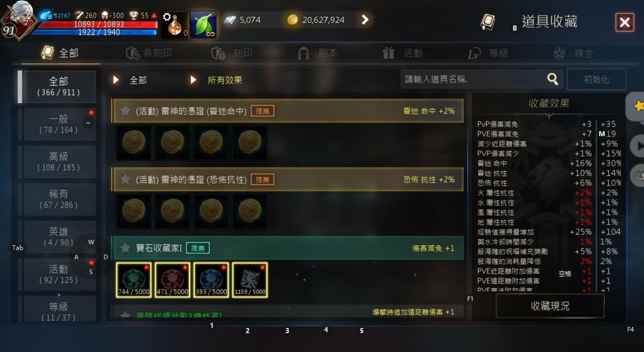Click the 收藏現況 button

[x=550, y=306]
